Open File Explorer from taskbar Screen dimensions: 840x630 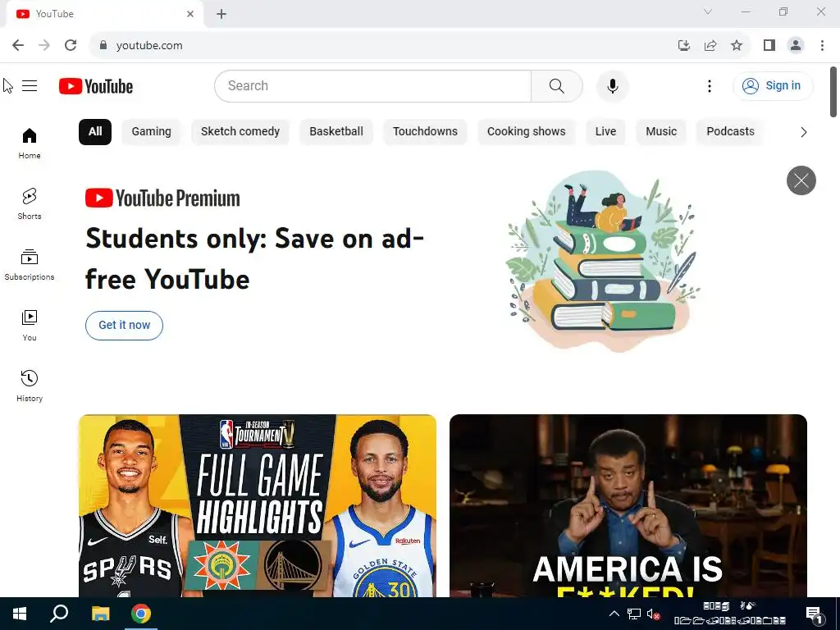coord(100,614)
